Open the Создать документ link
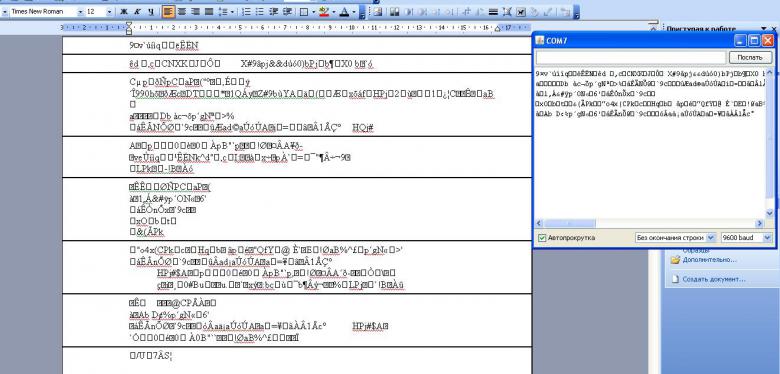 click(714, 280)
